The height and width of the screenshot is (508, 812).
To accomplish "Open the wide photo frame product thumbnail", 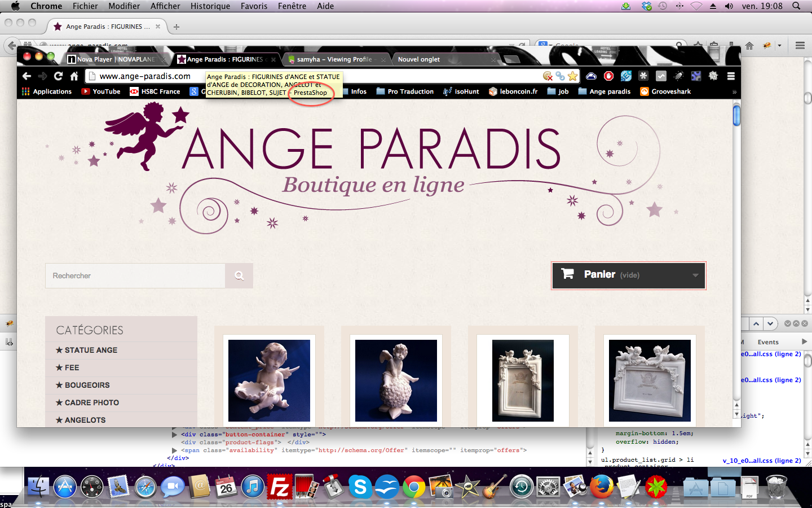I will coord(650,380).
